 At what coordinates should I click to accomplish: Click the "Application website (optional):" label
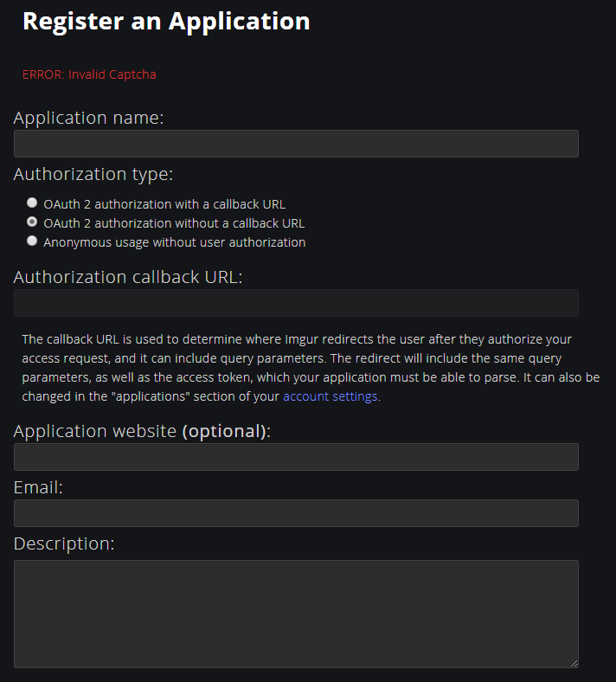click(142, 431)
